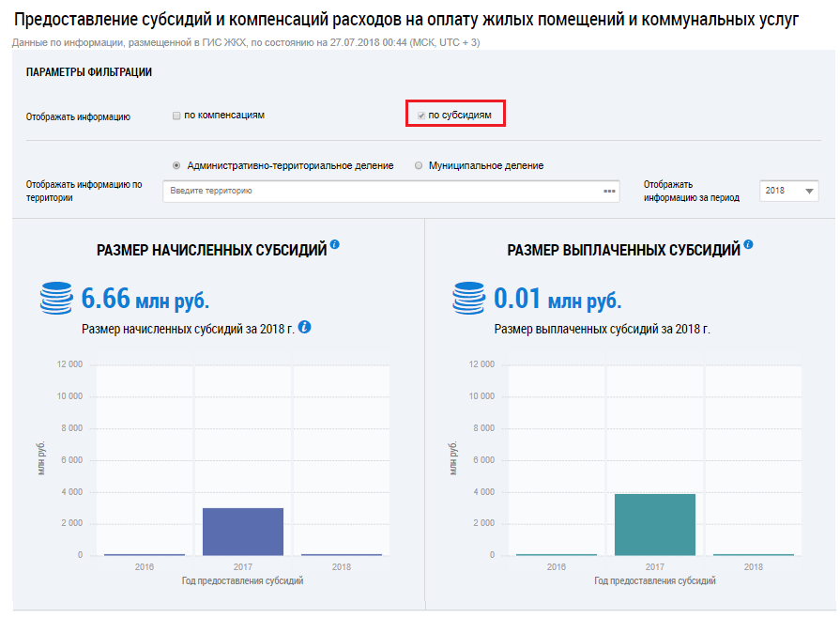Click the 2018 bar in accrued subsidies chart
Screen dimensions: 840x618
tap(341, 554)
